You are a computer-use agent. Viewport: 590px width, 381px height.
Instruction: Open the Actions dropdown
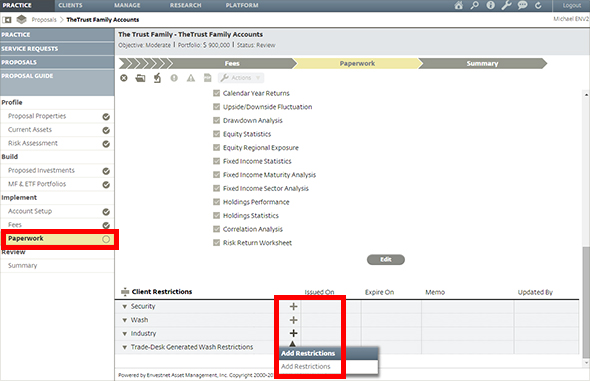[x=241, y=78]
